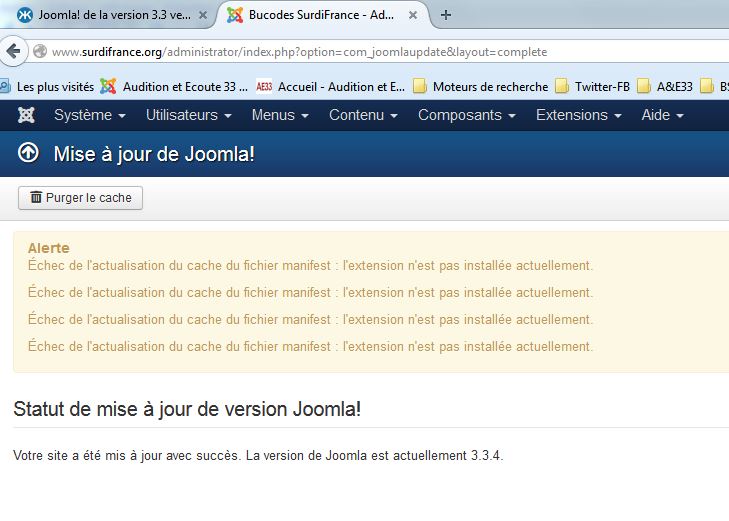Open the Composants menu
This screenshot has height=521, width=729.
pos(466,115)
